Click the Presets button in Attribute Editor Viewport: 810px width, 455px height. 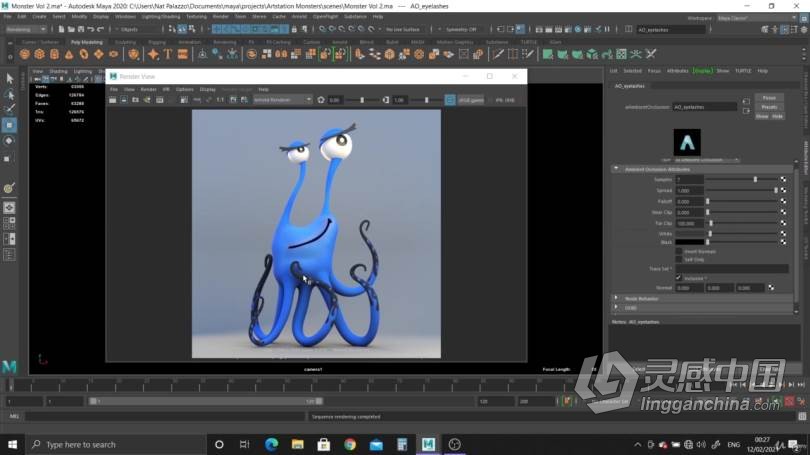pos(769,107)
